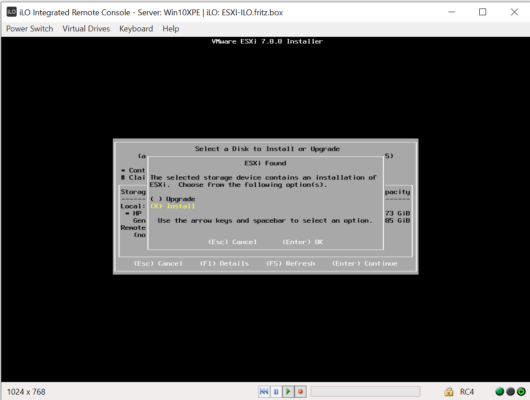Click the dark middle status LED
This screenshot has width=530, height=400.
coord(510,392)
